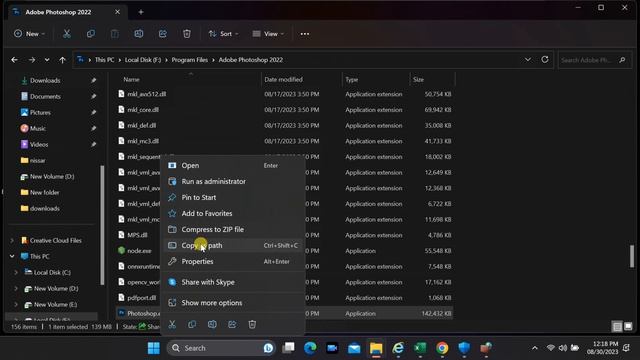
Task: Choose Open from the context menu
Action: [234, 165]
